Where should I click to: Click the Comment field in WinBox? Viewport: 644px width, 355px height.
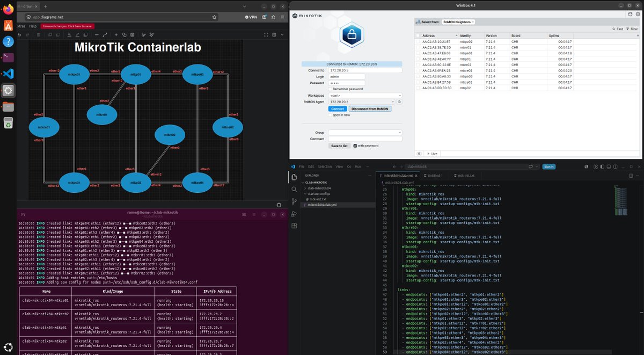click(x=365, y=139)
